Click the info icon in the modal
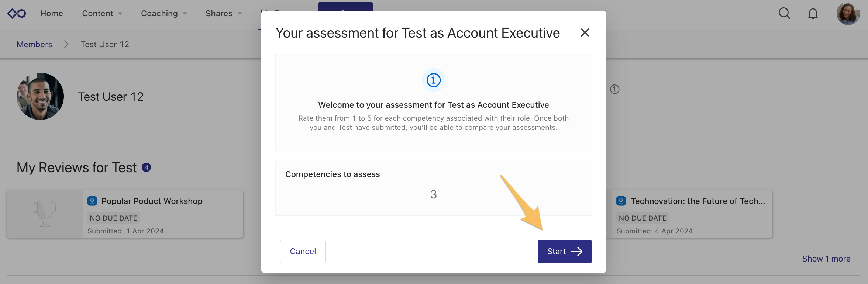This screenshot has width=868, height=284. click(433, 80)
